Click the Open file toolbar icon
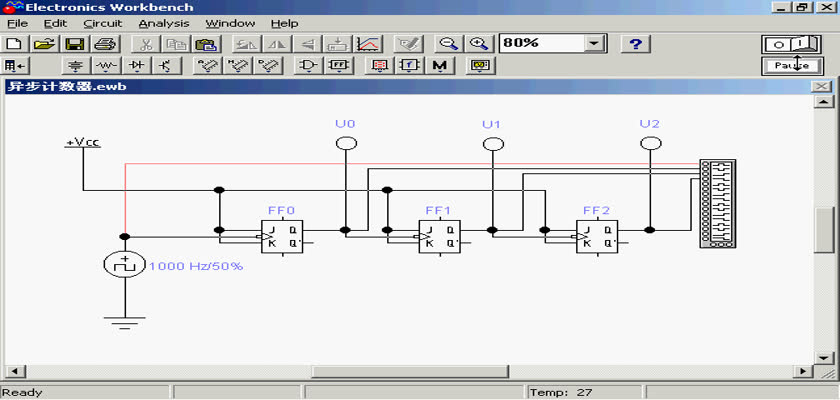 [44, 44]
